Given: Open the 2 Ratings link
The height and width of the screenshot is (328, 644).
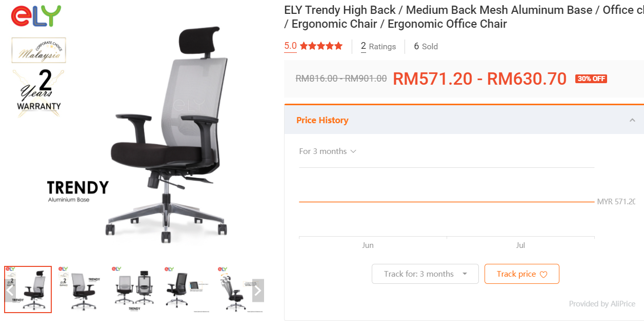Looking at the screenshot, I should coord(378,46).
